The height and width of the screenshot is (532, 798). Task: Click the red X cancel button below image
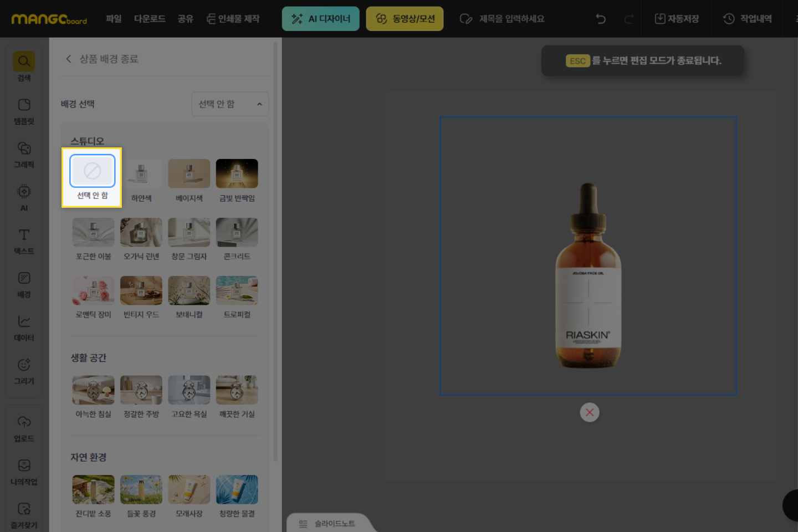589,412
